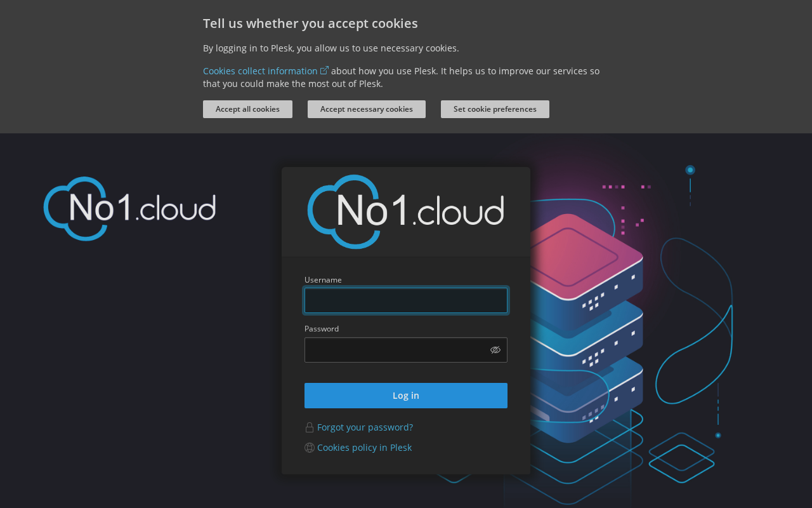The width and height of the screenshot is (812, 508).
Task: Submit the form with Log in
Action: 406,396
